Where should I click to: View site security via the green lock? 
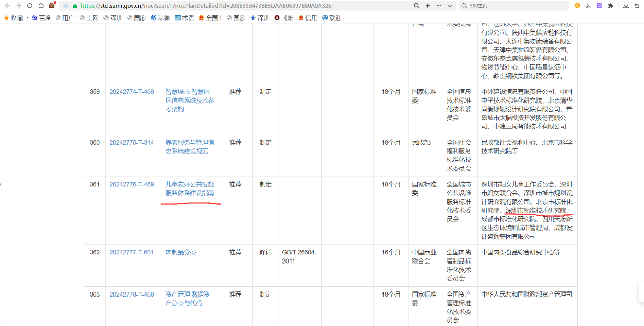(75, 6)
